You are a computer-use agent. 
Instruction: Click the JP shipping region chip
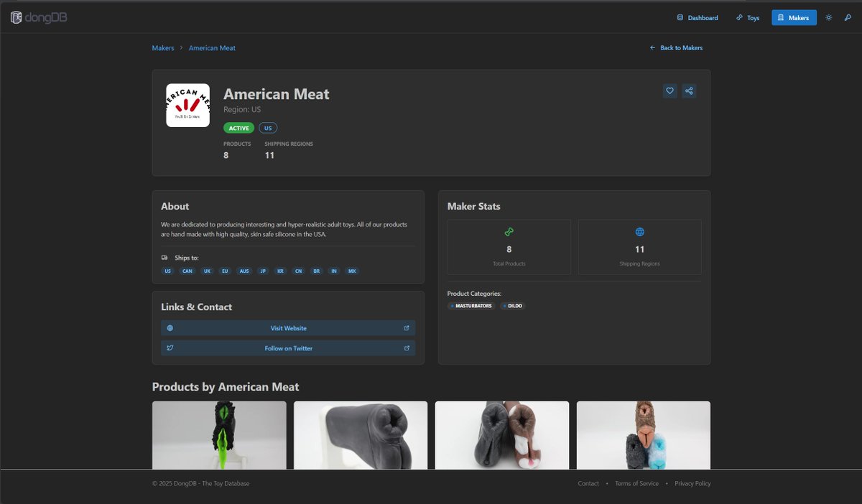coord(263,271)
